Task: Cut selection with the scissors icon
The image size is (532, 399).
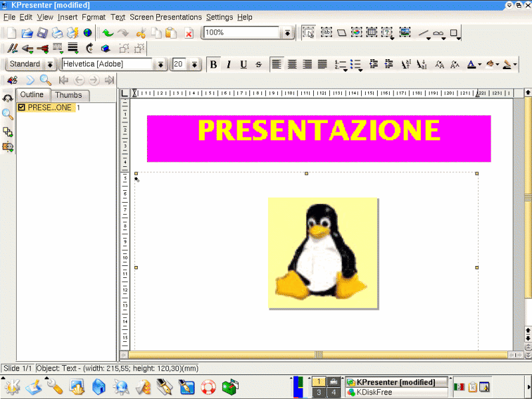Action: (x=140, y=33)
